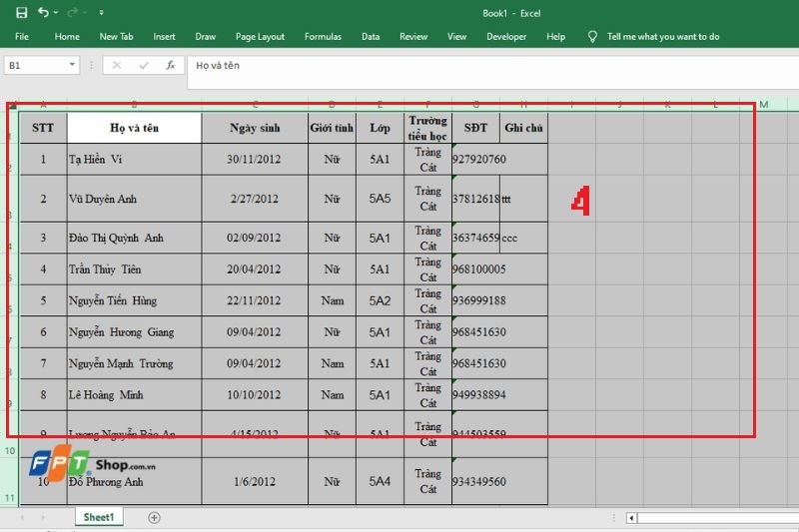799x532 pixels.
Task: Select the cell 'Lê Hoàng Minh'
Action: (134, 395)
